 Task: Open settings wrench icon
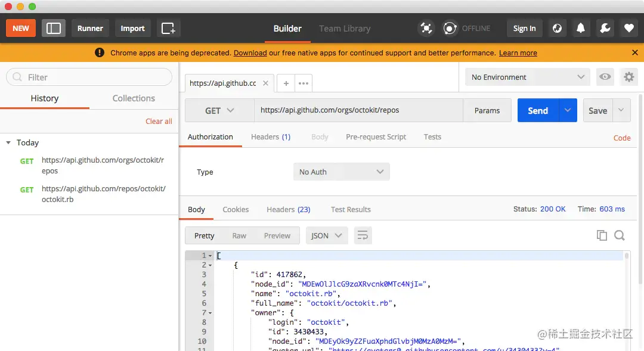[x=605, y=29]
